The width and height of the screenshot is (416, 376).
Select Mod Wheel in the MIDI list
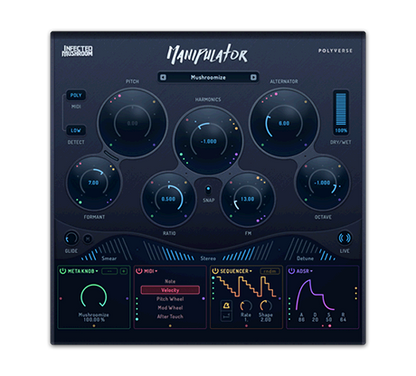coord(170,308)
